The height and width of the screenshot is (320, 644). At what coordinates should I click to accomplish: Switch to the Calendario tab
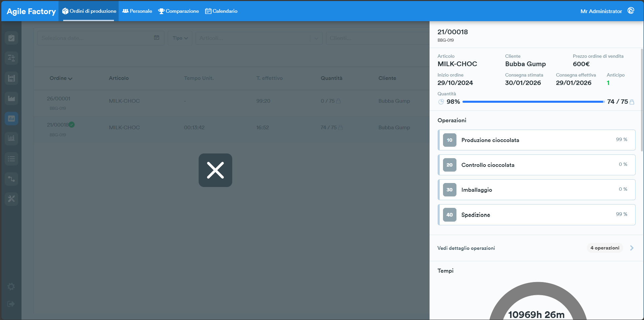221,11
